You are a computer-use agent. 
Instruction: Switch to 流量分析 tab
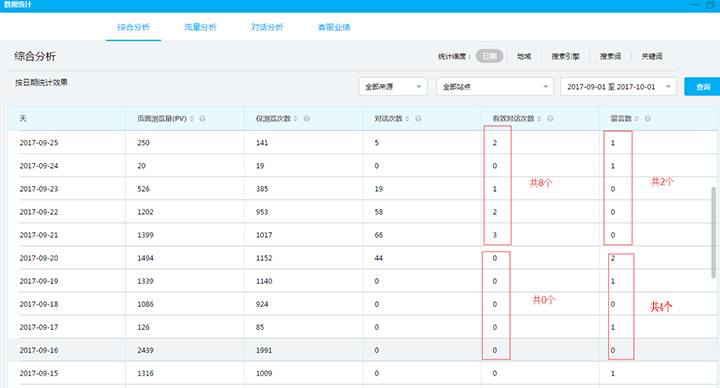click(x=200, y=27)
